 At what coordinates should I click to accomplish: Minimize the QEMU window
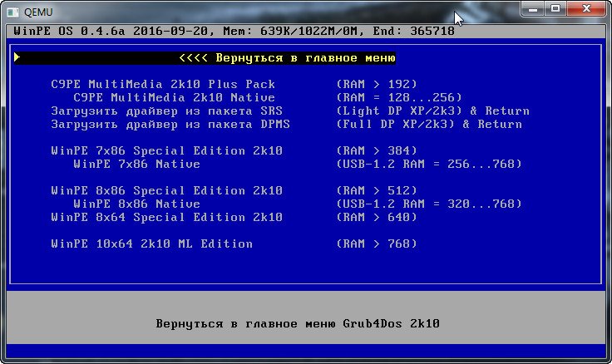tap(533, 9)
